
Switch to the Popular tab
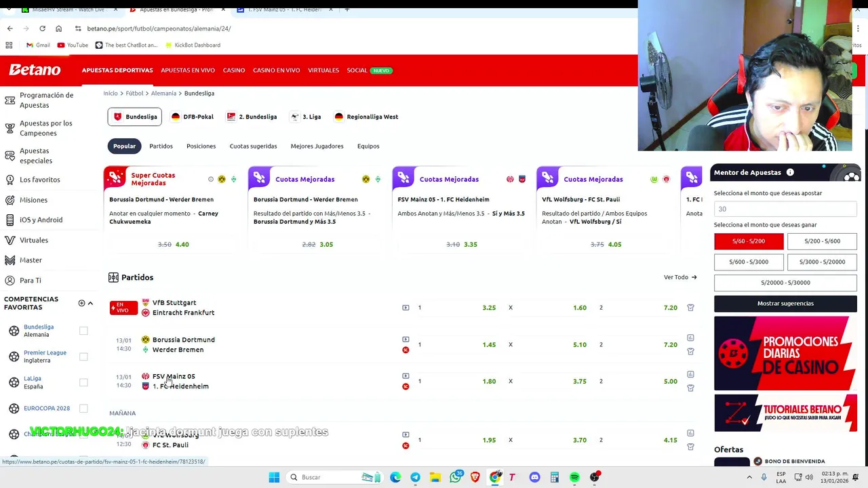(x=124, y=146)
